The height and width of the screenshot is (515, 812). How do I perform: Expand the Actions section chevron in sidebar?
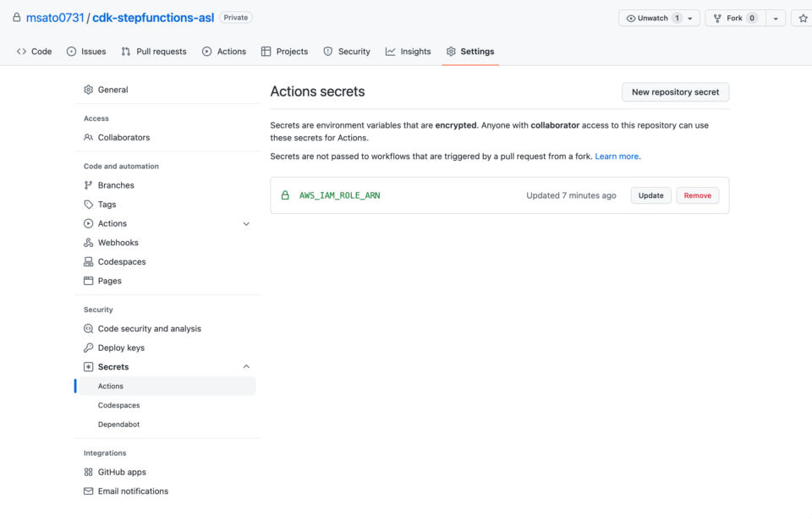click(246, 223)
